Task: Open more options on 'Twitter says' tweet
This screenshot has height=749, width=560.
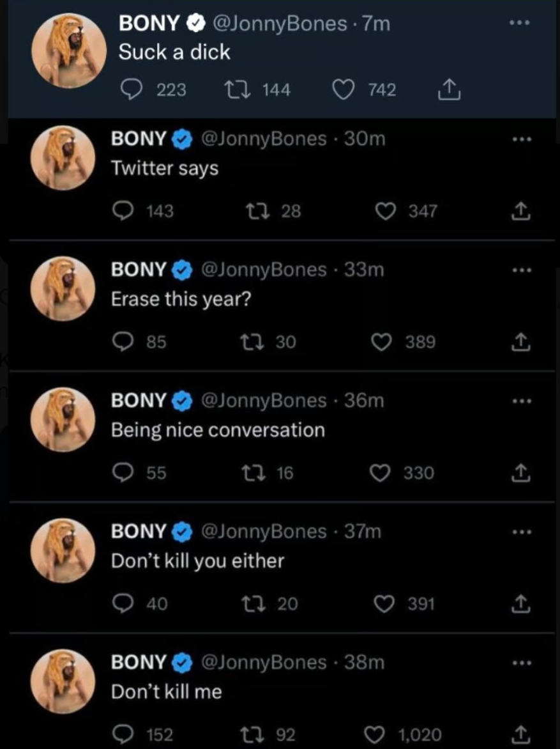Action: point(522,140)
